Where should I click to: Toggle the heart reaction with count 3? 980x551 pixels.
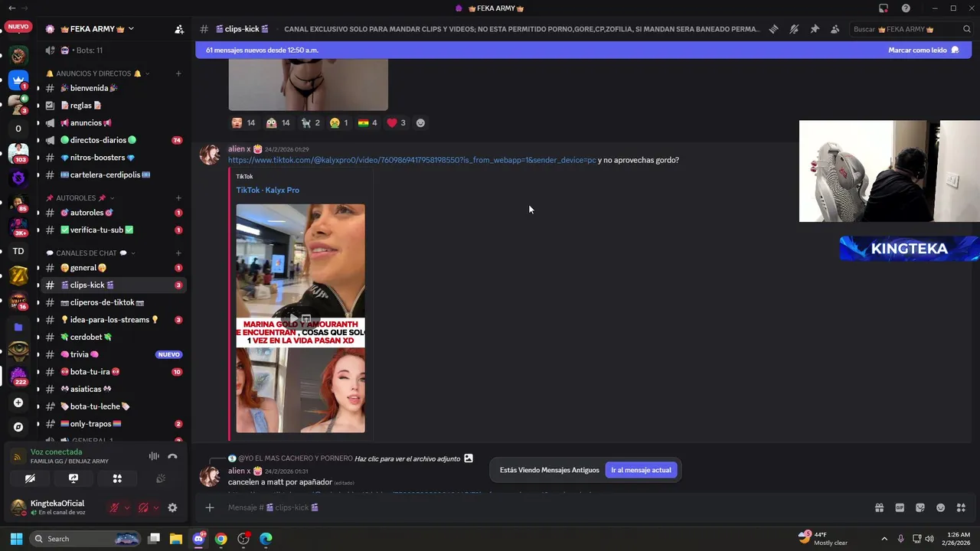[396, 122]
